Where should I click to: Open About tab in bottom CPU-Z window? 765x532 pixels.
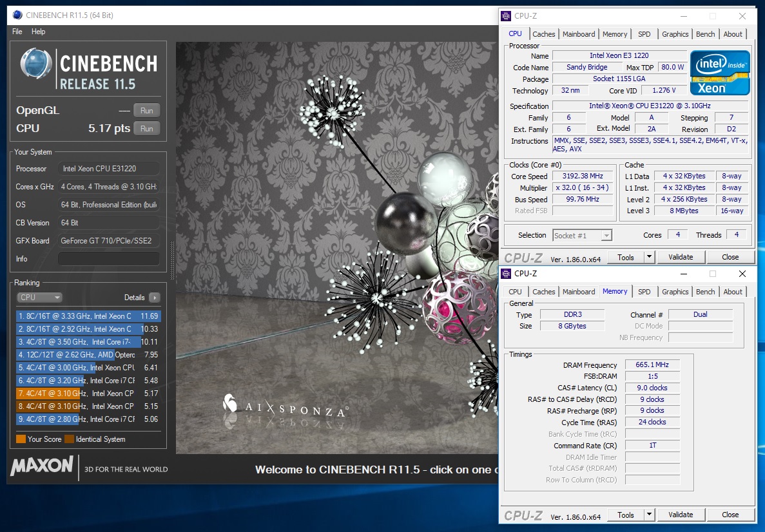[x=733, y=292]
